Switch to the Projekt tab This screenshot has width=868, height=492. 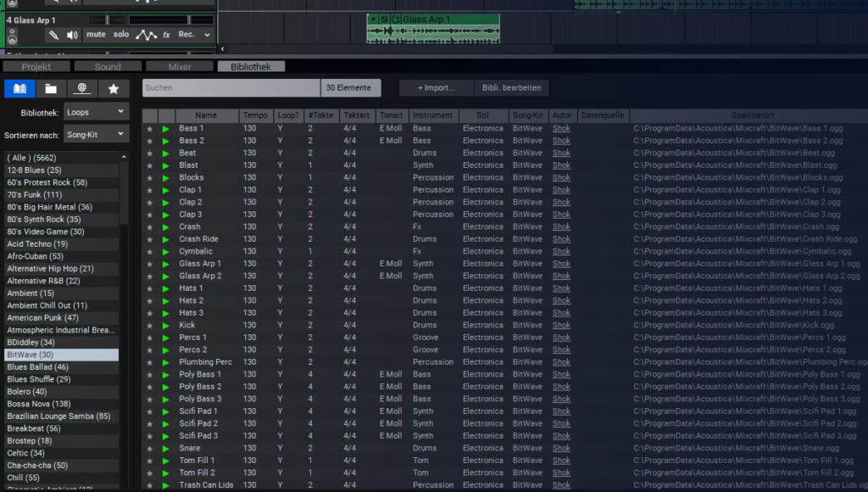click(34, 65)
